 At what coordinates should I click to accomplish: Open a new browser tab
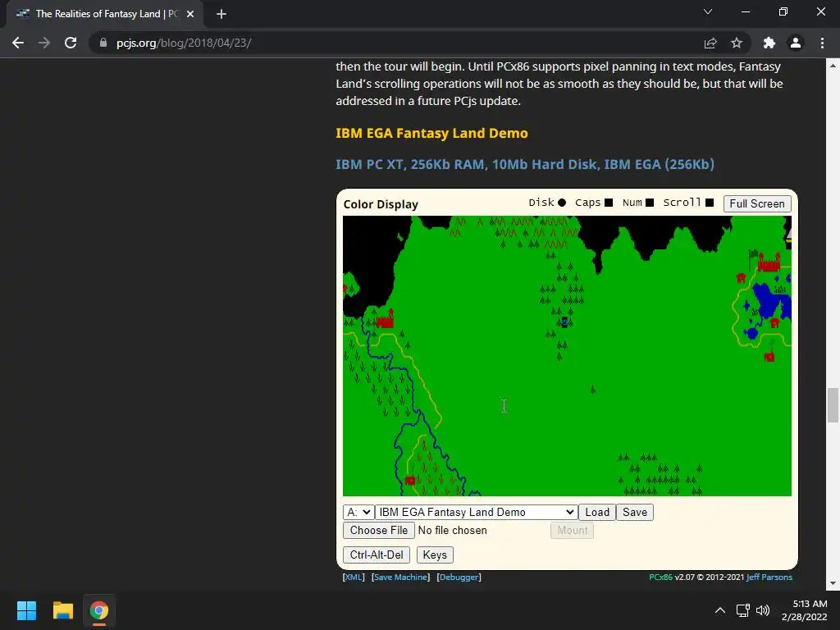[221, 14]
